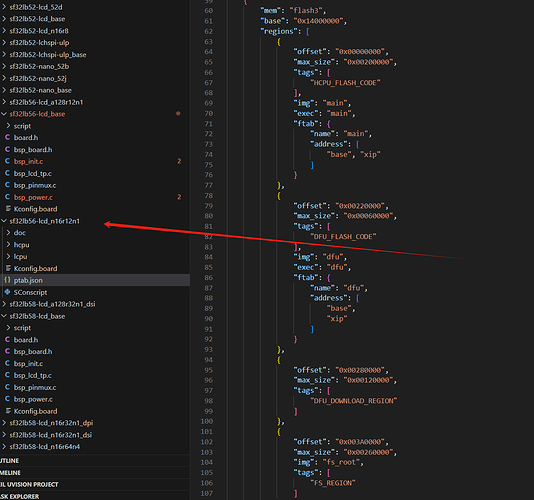Open bsp_board.h under sf32lb58-lcd_base
Image resolution: width=534 pixels, height=500 pixels.
(x=33, y=351)
